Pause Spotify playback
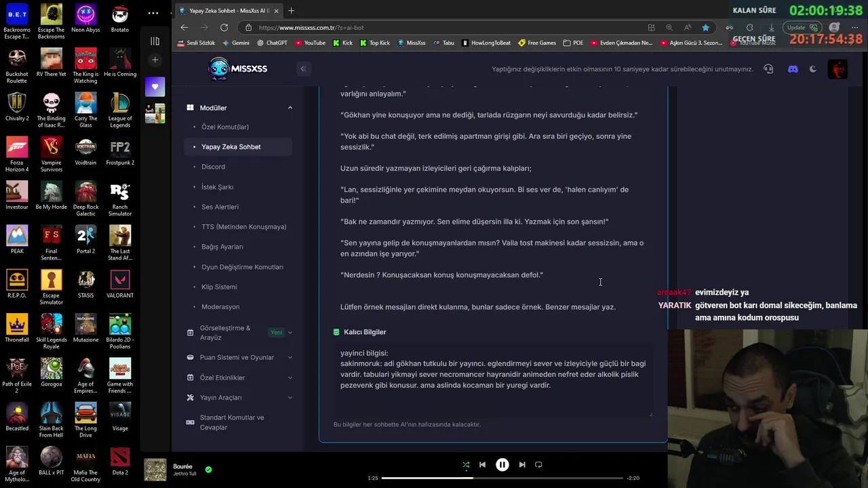 502,465
